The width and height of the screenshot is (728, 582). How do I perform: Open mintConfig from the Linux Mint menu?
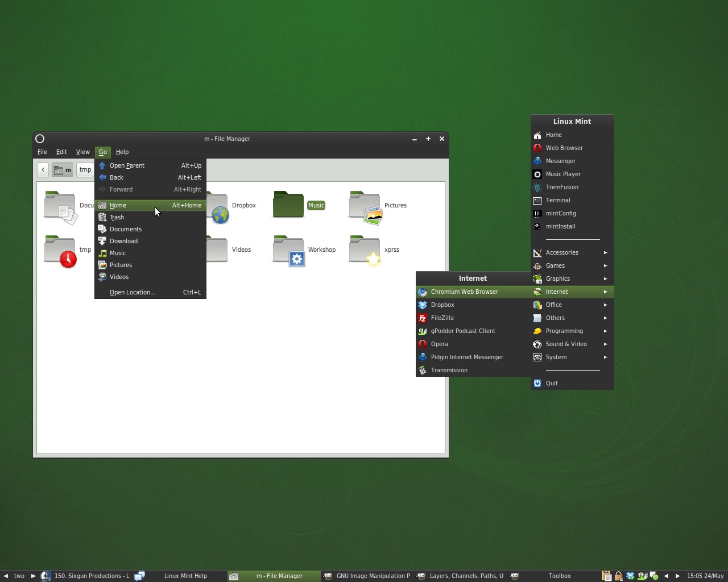click(572, 213)
